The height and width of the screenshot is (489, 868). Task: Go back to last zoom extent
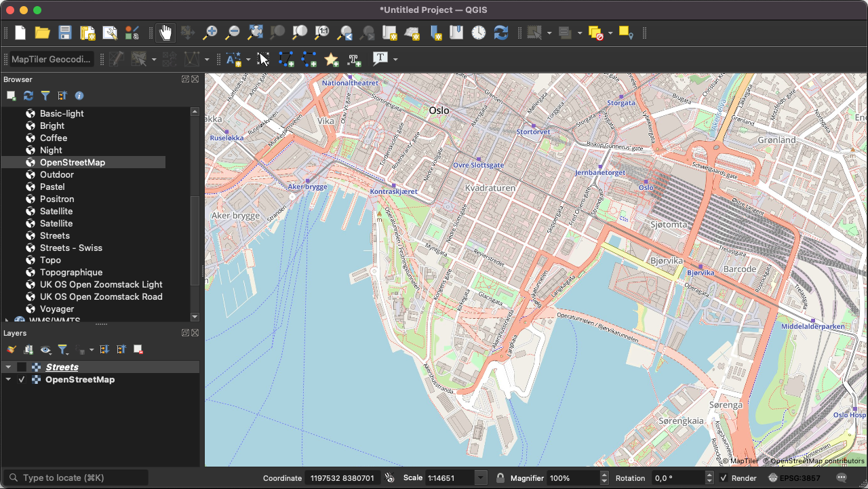coord(344,33)
